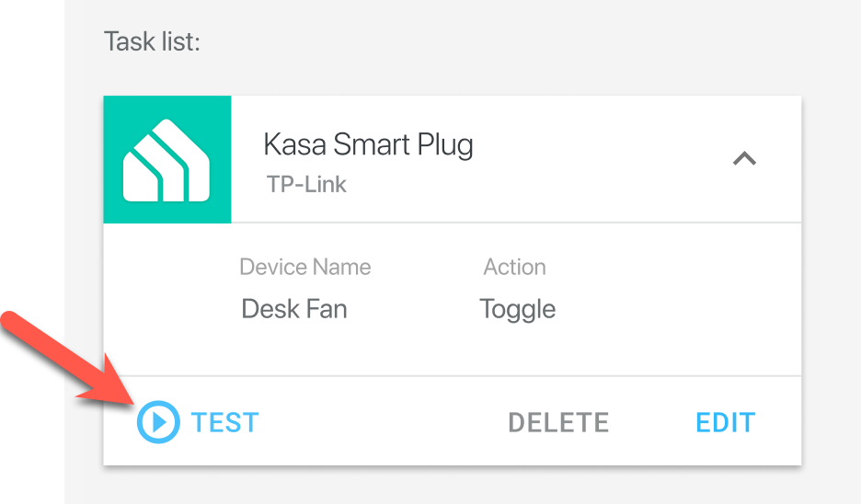Click the blue play circle icon
Screen dimensions: 861x504
point(158,422)
